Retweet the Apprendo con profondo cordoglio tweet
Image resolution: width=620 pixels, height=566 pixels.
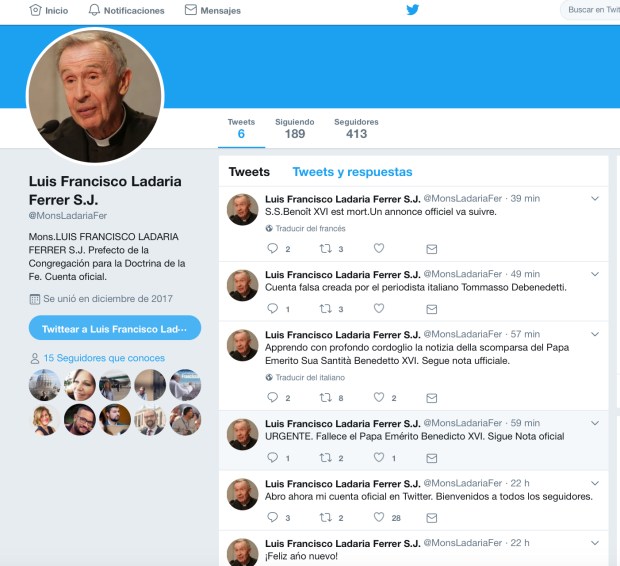[x=325, y=398]
